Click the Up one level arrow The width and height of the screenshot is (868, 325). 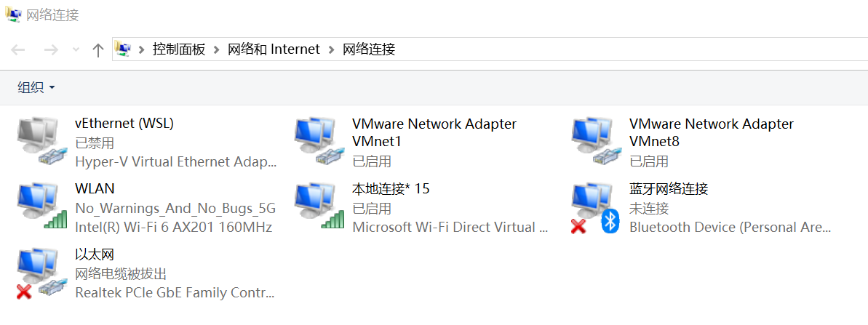[x=98, y=49]
